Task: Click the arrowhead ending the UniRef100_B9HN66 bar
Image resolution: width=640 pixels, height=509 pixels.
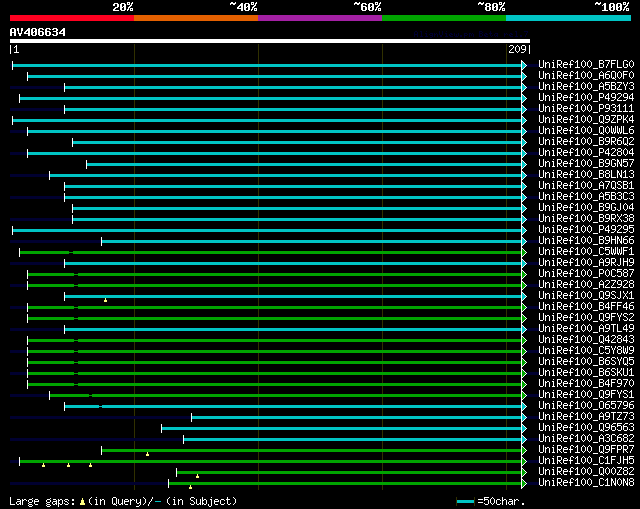Action: tap(524, 241)
